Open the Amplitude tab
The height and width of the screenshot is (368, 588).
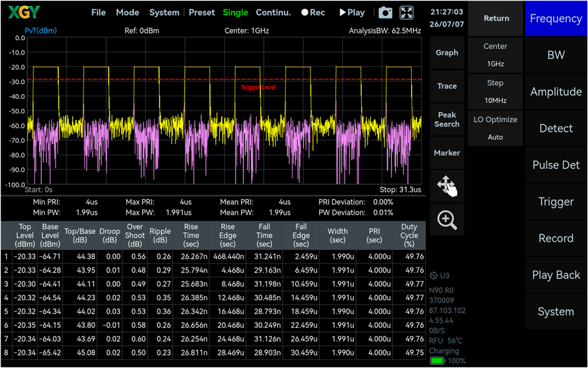click(x=556, y=91)
